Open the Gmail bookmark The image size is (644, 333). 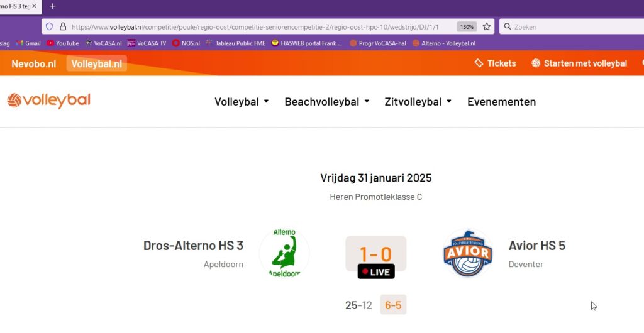pos(28,43)
